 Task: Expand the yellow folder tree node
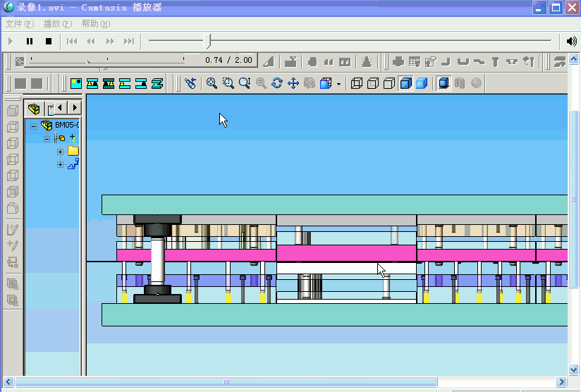(x=60, y=152)
